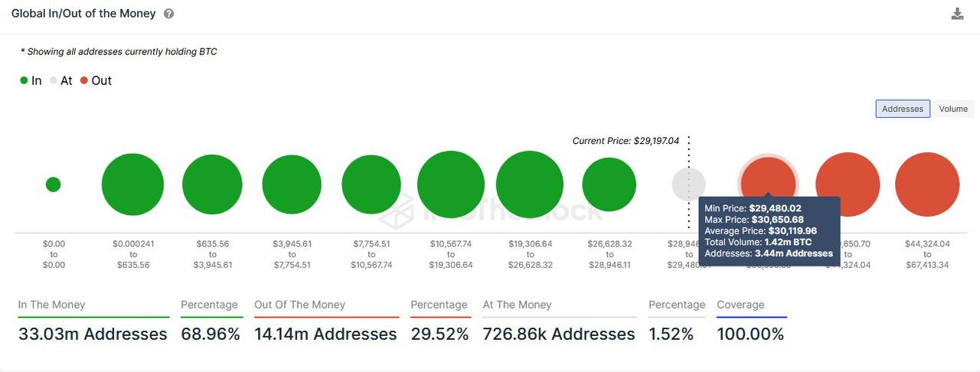Select the $10,567.74 to $19,306.64 bubble

tap(451, 184)
